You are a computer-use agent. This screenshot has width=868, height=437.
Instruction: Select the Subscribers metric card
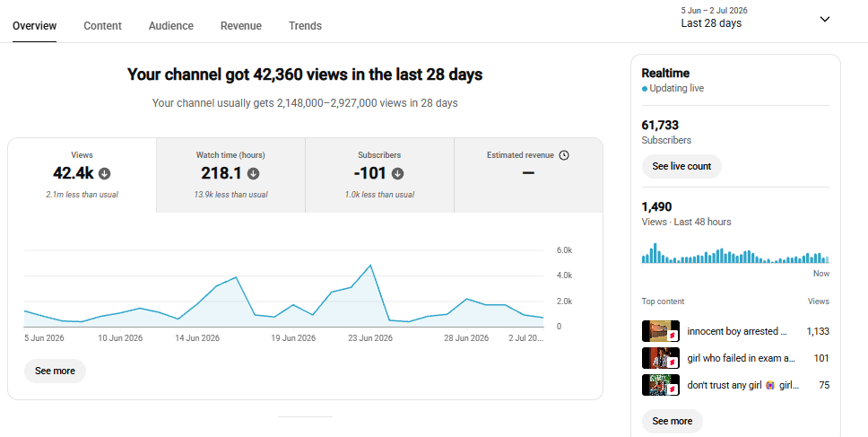(379, 175)
